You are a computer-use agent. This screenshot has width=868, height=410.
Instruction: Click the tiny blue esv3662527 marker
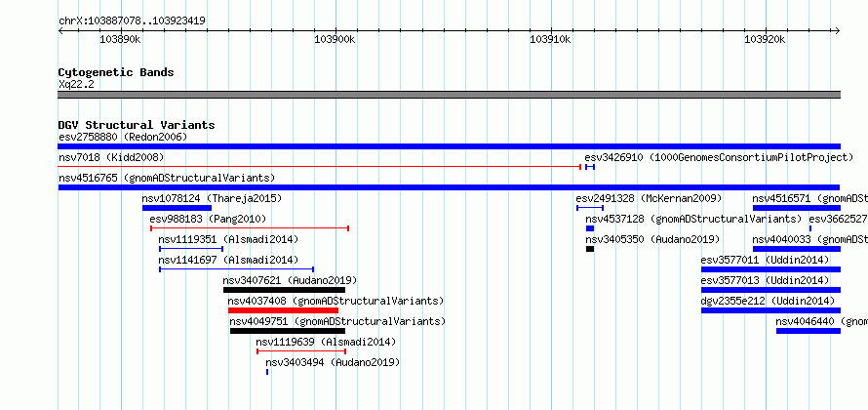pyautogui.click(x=810, y=228)
